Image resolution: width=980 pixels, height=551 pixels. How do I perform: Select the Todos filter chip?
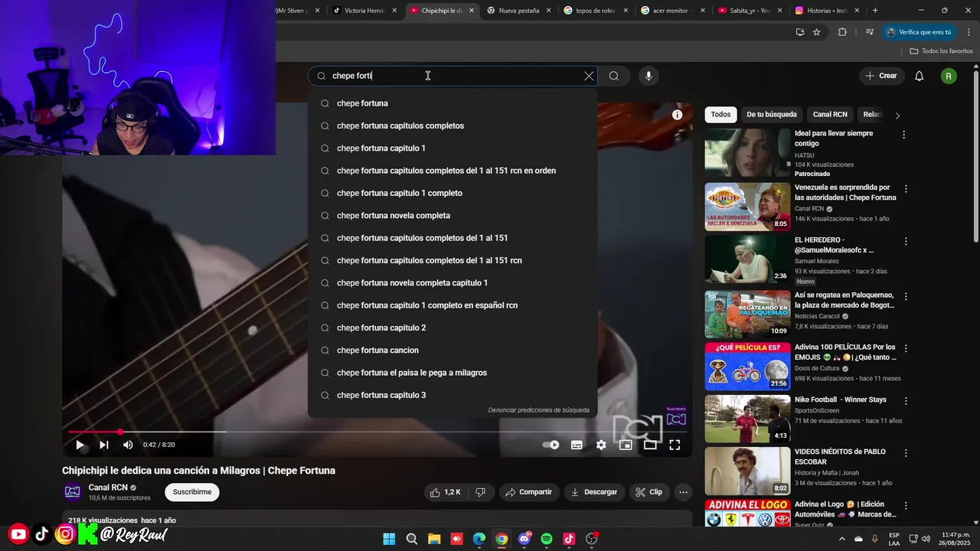point(720,115)
